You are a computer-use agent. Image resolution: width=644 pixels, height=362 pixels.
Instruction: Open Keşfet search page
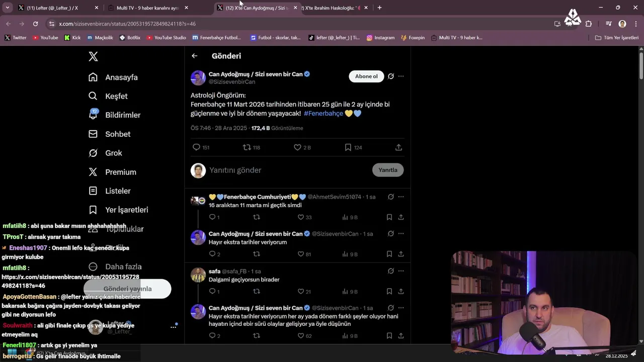[108, 96]
